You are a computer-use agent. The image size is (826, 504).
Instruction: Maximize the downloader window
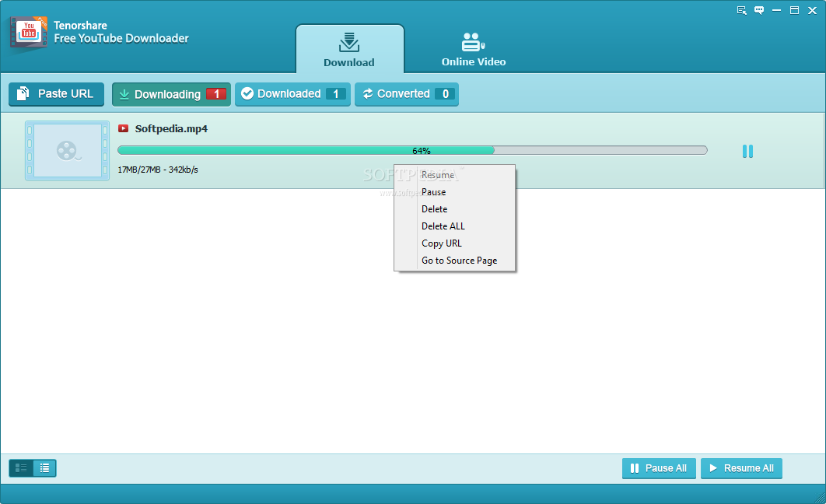click(794, 11)
